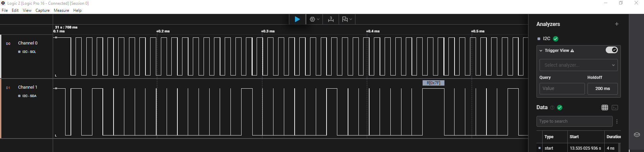Click the I2C analyzer green status check
The image size is (644, 152).
point(556,39)
